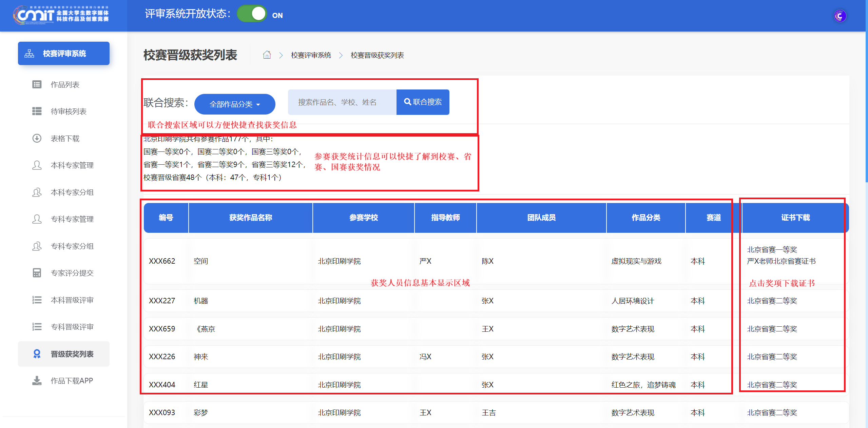The image size is (868, 428).
Task: Click the 专科专家管理 person icon
Action: (37, 219)
